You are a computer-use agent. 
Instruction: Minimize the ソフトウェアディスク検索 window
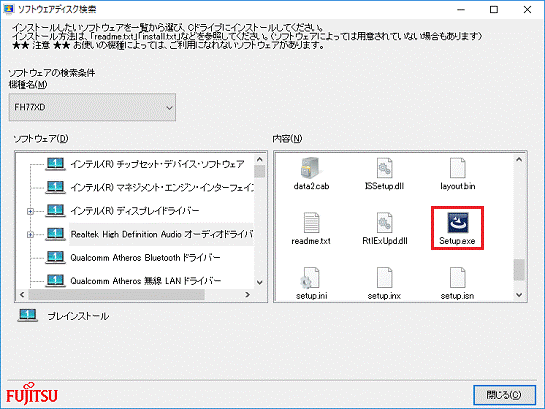pyautogui.click(x=461, y=9)
